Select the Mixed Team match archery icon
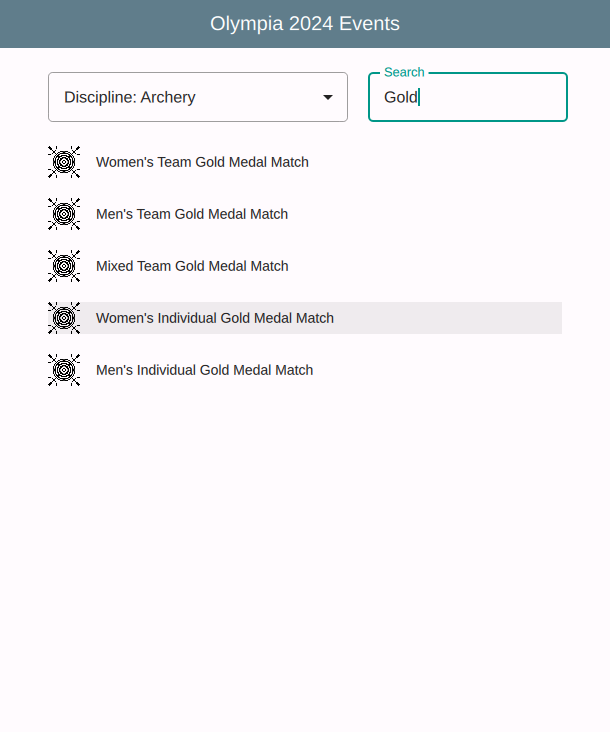 (64, 266)
